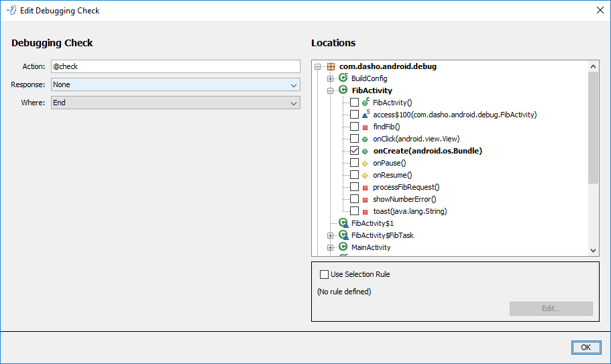The height and width of the screenshot is (364, 611).
Task: Click the Action text field
Action: pos(176,66)
